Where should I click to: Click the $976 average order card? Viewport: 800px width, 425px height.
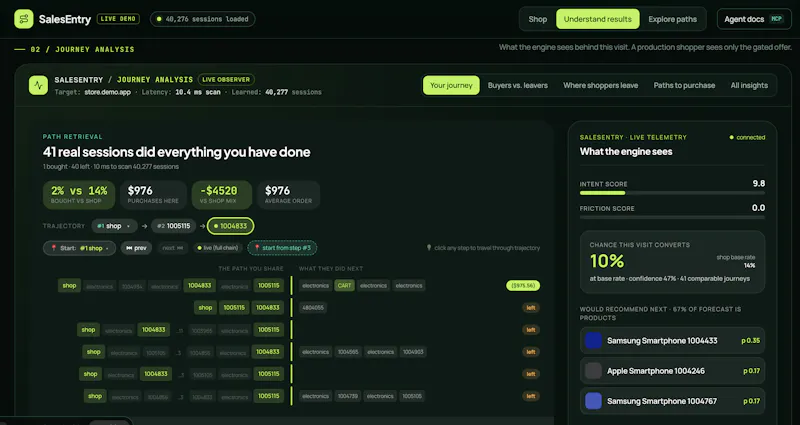pos(288,194)
